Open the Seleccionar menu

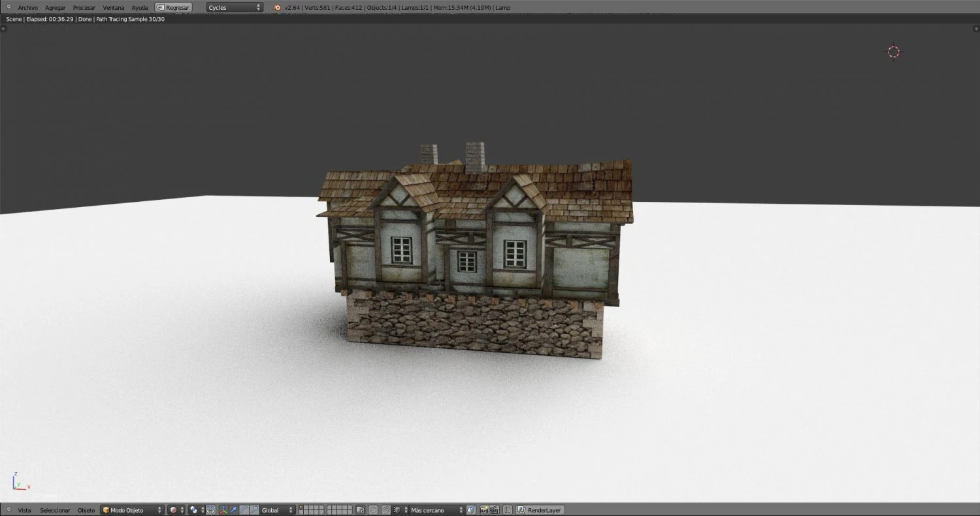[55, 510]
